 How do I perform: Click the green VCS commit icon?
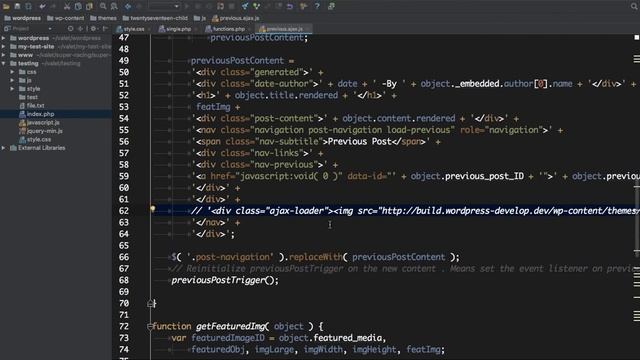256,6
